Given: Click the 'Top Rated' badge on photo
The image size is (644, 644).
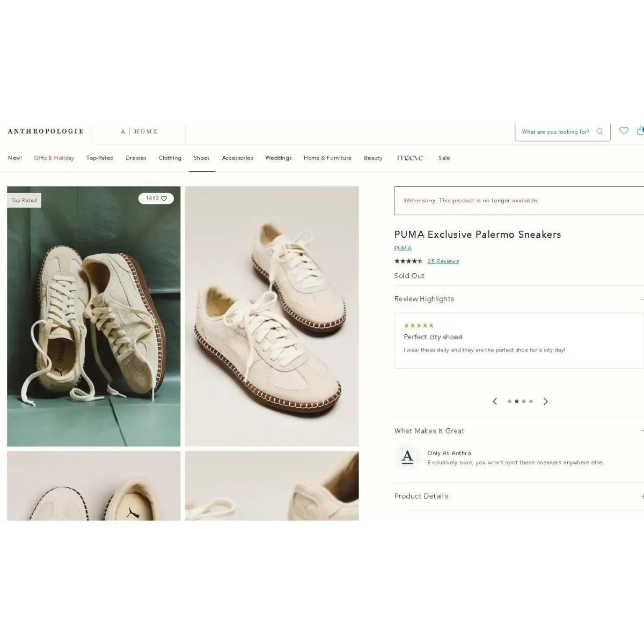Looking at the screenshot, I should pos(24,200).
